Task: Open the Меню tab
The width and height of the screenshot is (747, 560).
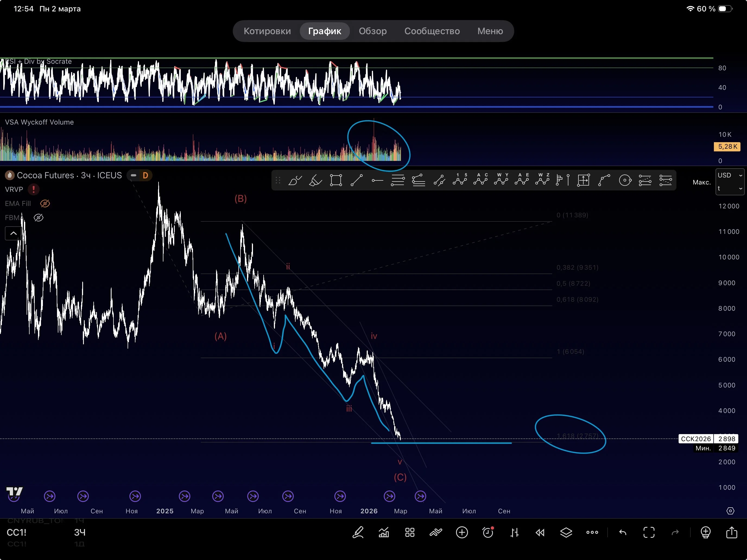Action: [x=490, y=31]
